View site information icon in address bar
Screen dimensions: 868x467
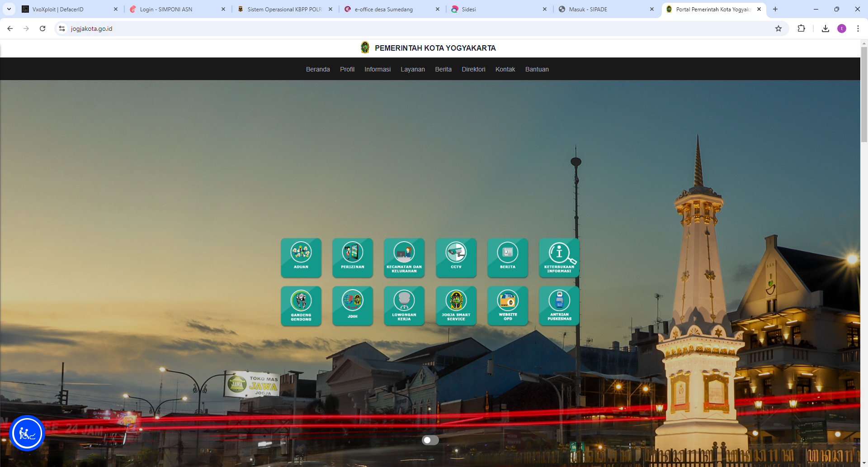62,29
